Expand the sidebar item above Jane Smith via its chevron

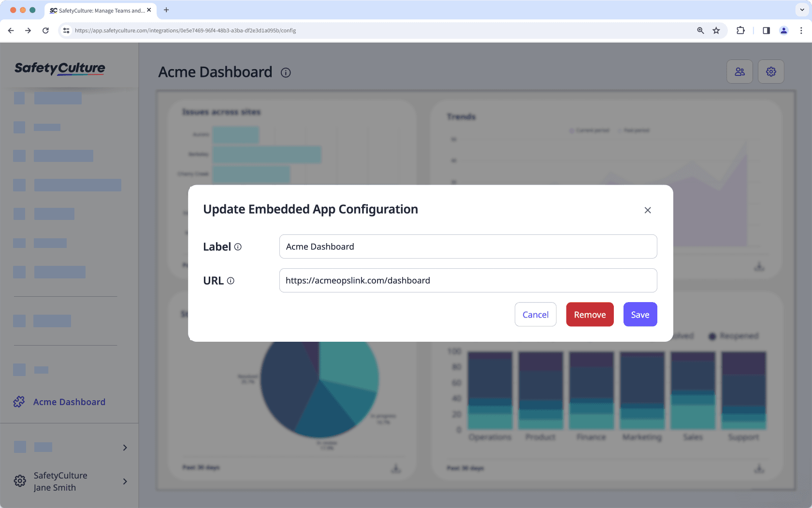(x=125, y=447)
